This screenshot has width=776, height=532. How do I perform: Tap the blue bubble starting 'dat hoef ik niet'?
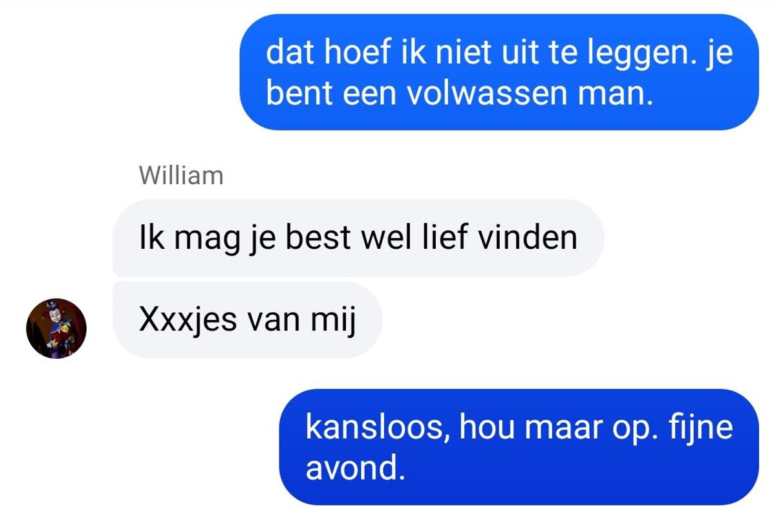[499, 72]
